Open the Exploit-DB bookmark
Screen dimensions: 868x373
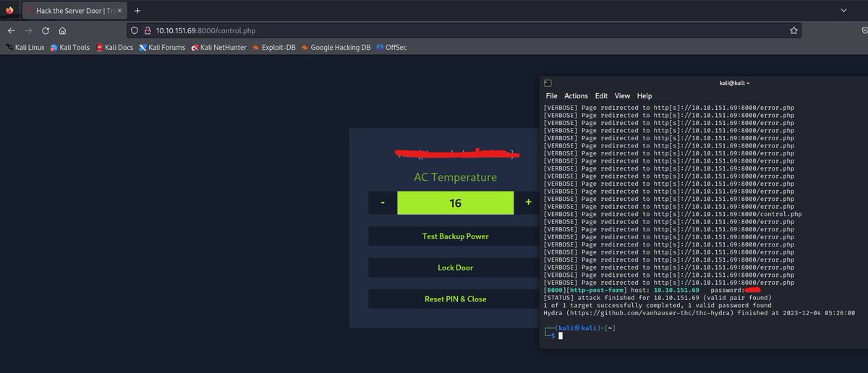[x=274, y=48]
